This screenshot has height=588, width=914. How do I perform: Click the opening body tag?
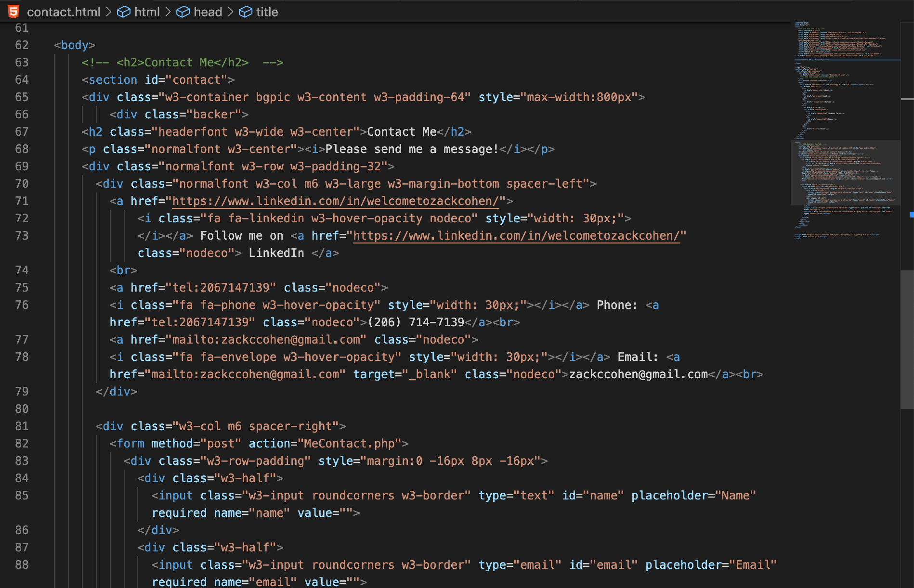point(75,45)
